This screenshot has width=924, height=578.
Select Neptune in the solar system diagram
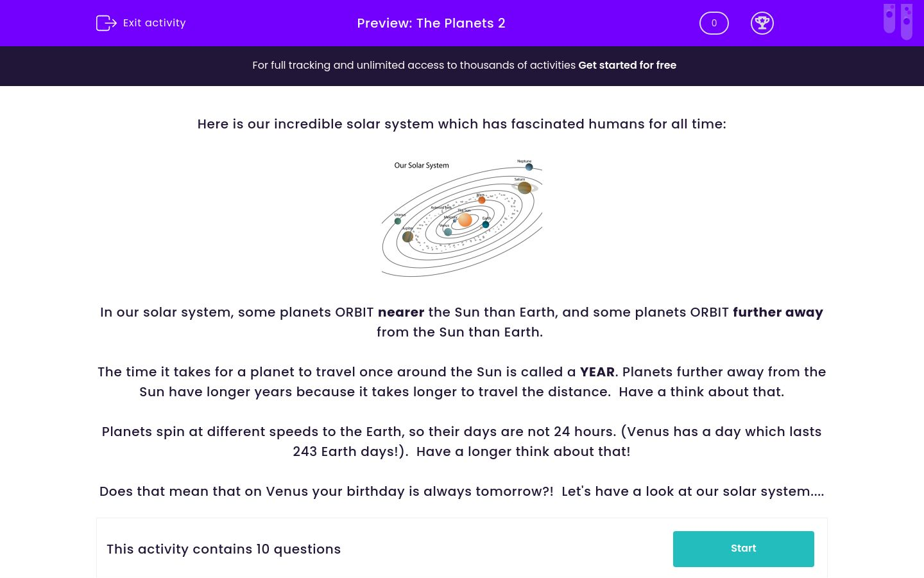(x=529, y=167)
